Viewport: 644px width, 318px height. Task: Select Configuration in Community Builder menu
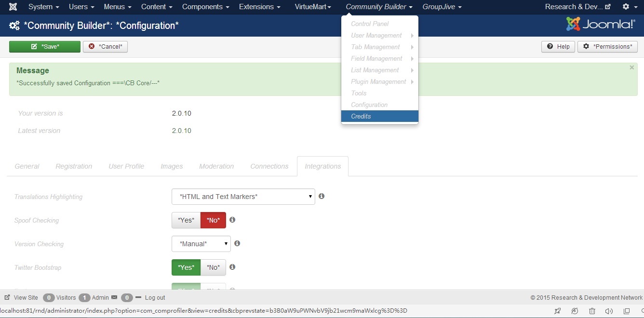pos(380,105)
